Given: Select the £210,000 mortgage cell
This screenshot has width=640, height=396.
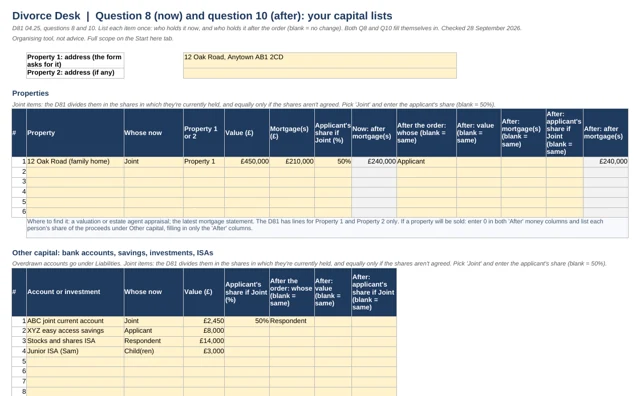Looking at the screenshot, I should click(x=291, y=162).
